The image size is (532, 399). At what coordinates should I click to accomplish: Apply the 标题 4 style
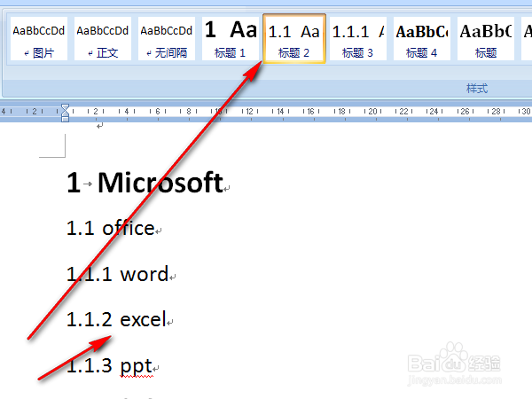click(x=422, y=39)
